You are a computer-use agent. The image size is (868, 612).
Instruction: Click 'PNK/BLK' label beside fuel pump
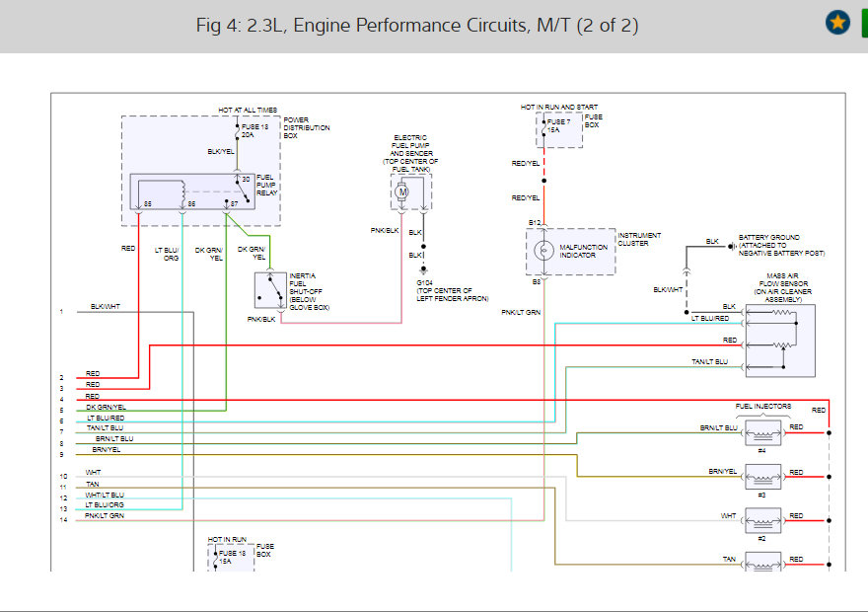tap(385, 230)
